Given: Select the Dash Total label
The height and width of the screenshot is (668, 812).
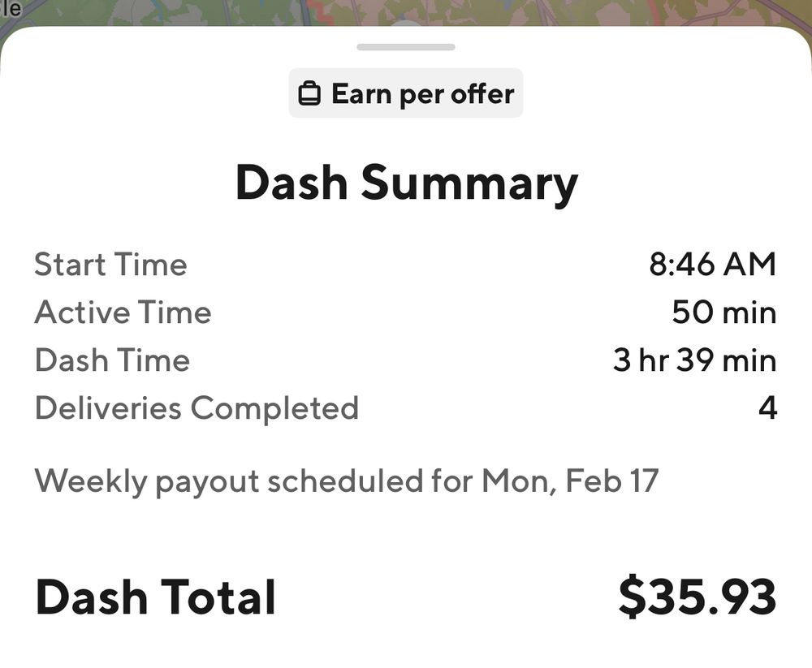Looking at the screenshot, I should [155, 597].
